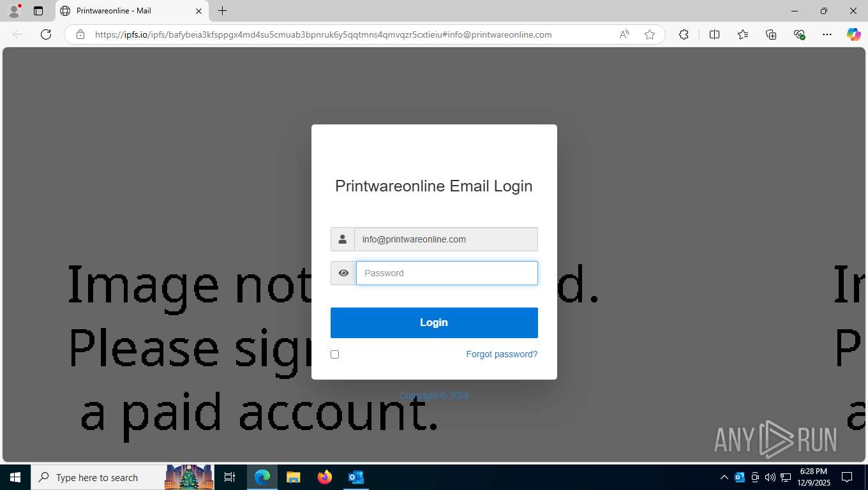Tick the checkbox under Login button
Viewport: 868px width, 490px height.
tap(334, 354)
